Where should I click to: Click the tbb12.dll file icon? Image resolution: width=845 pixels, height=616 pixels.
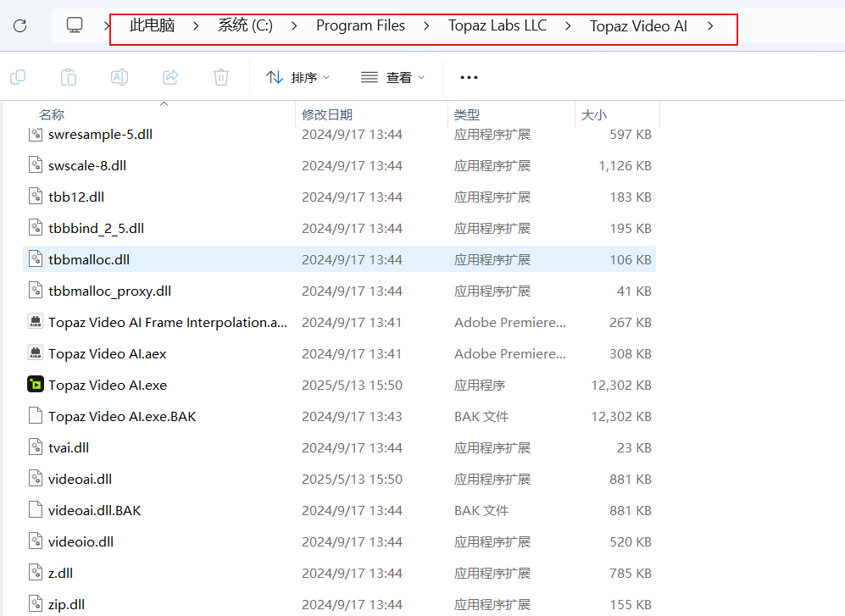[36, 197]
